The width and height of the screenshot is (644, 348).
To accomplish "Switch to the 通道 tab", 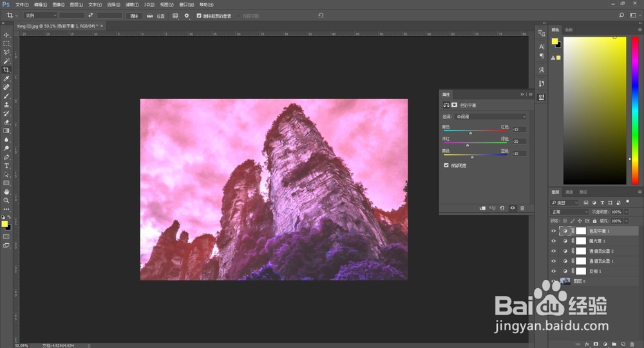I will click(x=569, y=192).
